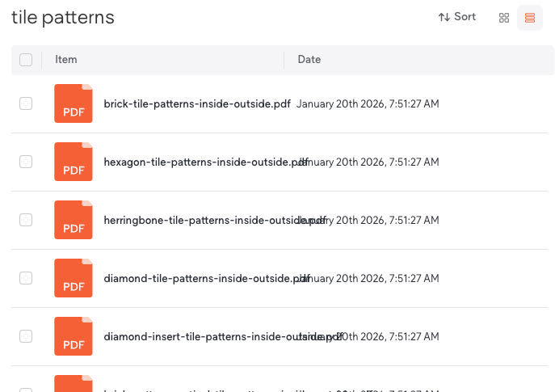Click the diamond-insert-tile-patterns PDF icon
Viewport: 555px width, 392px height.
(x=74, y=336)
